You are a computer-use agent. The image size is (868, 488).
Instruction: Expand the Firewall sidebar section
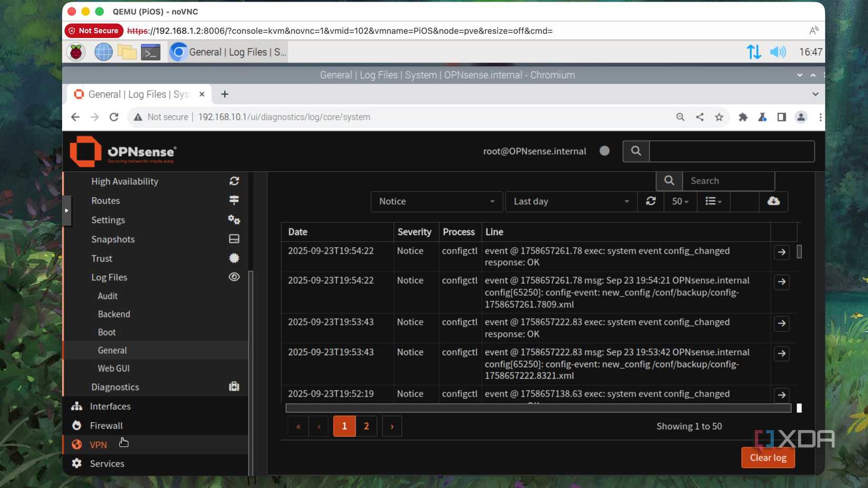click(107, 425)
